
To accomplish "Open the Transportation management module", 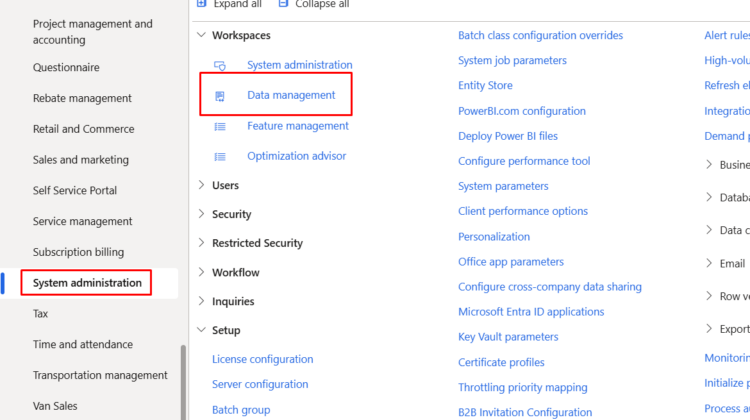I will 100,376.
